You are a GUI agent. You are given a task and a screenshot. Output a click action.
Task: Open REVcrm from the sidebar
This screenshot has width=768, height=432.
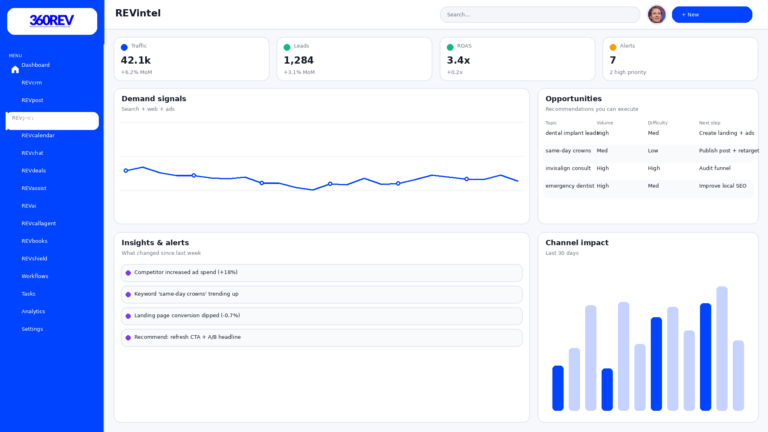click(32, 83)
